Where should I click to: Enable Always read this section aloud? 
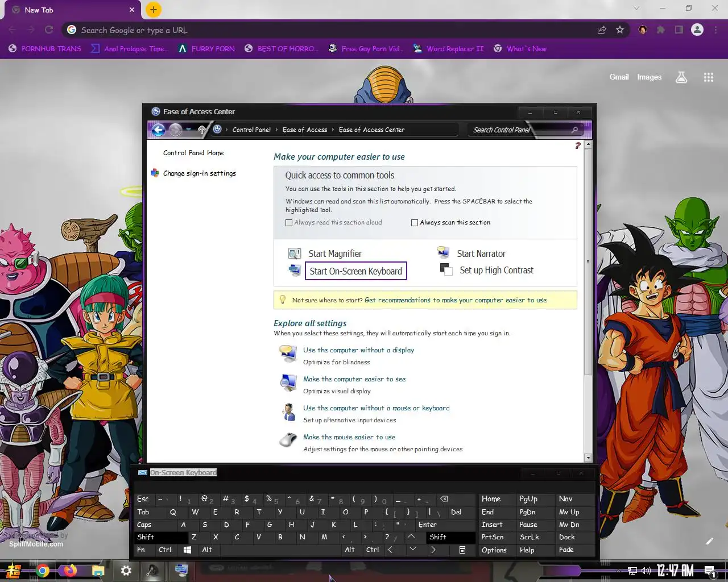[289, 223]
